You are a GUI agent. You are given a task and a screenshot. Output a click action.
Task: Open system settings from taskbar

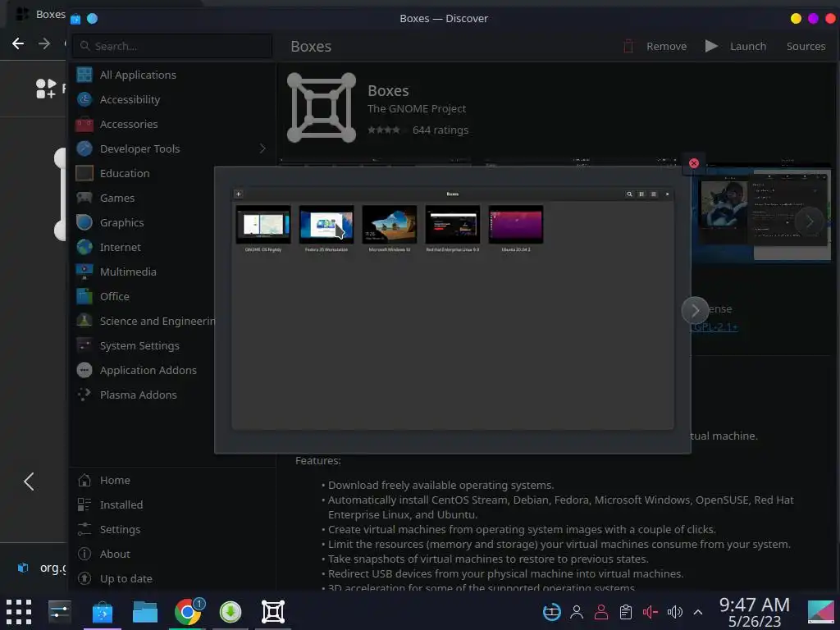tap(59, 612)
